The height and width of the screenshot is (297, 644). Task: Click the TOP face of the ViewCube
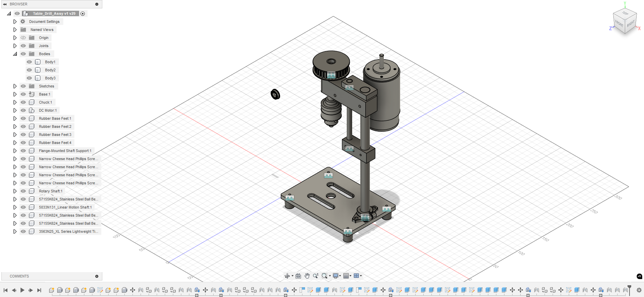click(625, 13)
